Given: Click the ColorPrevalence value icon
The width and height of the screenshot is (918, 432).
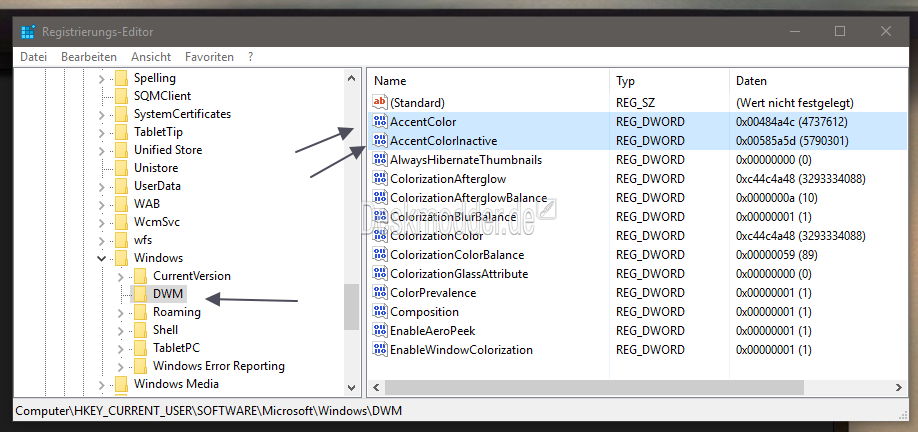Looking at the screenshot, I should click(x=380, y=293).
